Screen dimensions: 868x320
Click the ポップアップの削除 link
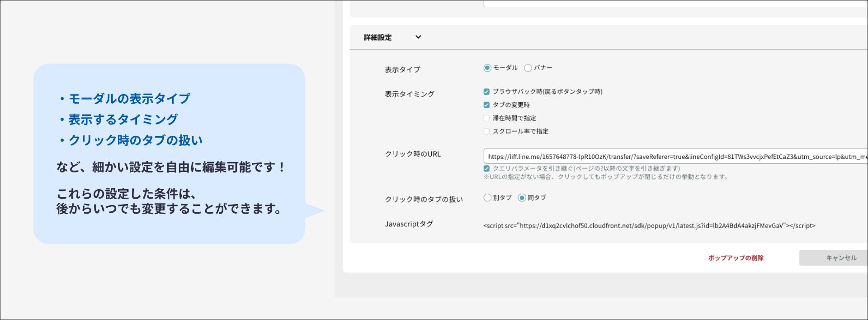736,258
